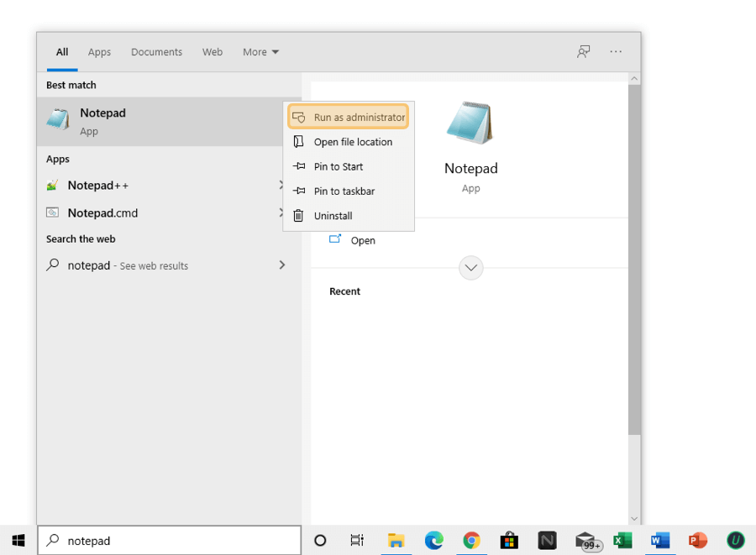Open Microsoft Edge from the taskbar
Screen dimensions: 756x555
point(434,541)
